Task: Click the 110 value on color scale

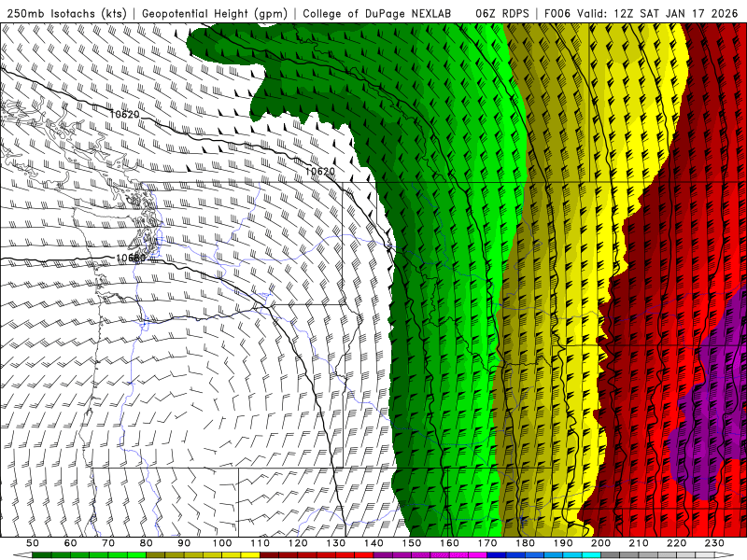Action: click(261, 543)
